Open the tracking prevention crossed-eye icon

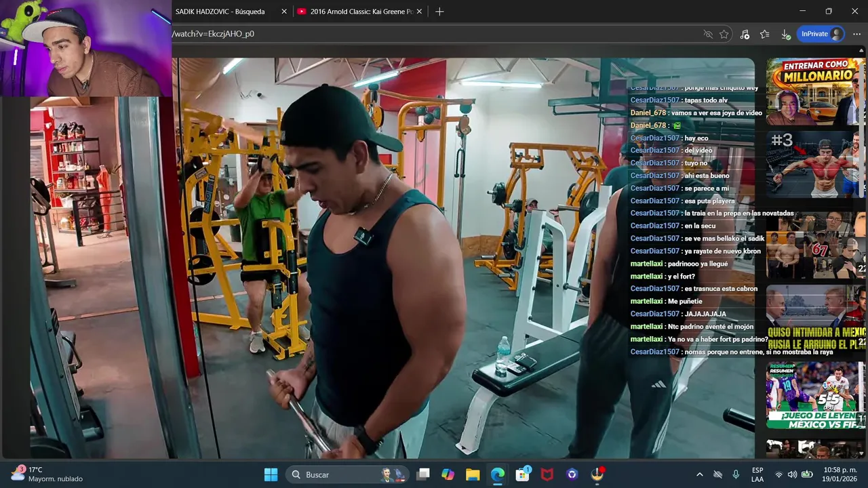(x=708, y=34)
